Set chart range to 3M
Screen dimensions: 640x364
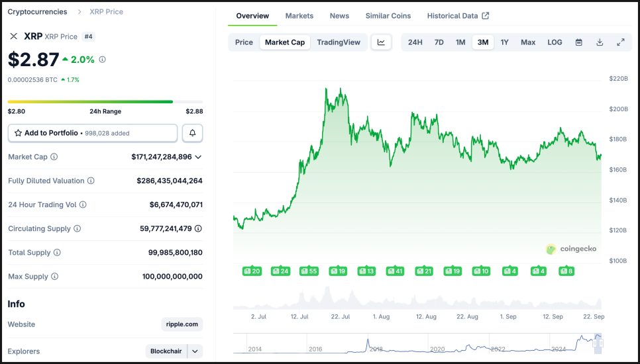pyautogui.click(x=483, y=42)
